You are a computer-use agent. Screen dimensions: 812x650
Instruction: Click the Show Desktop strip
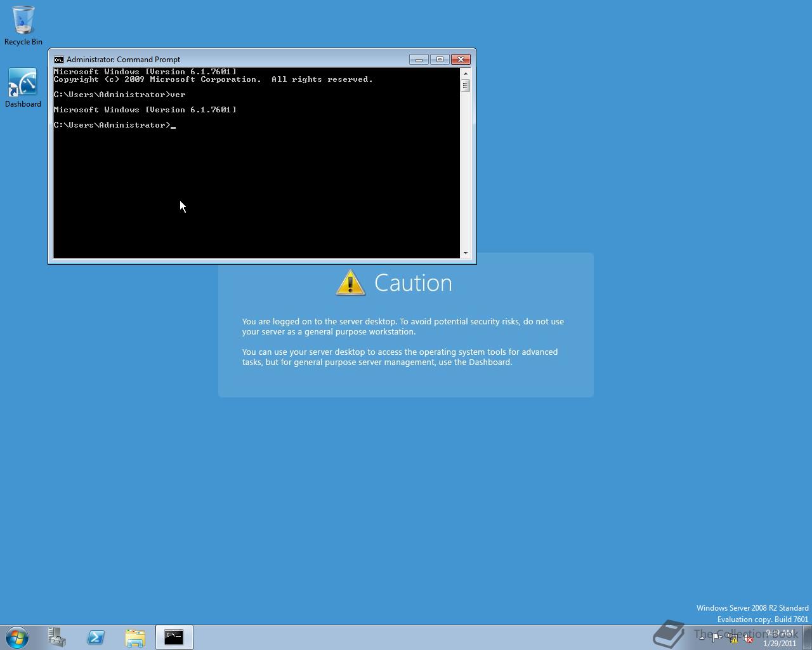(x=808, y=637)
